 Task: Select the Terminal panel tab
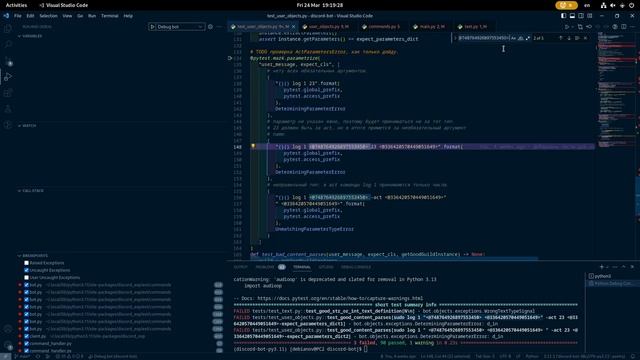pos(302,267)
